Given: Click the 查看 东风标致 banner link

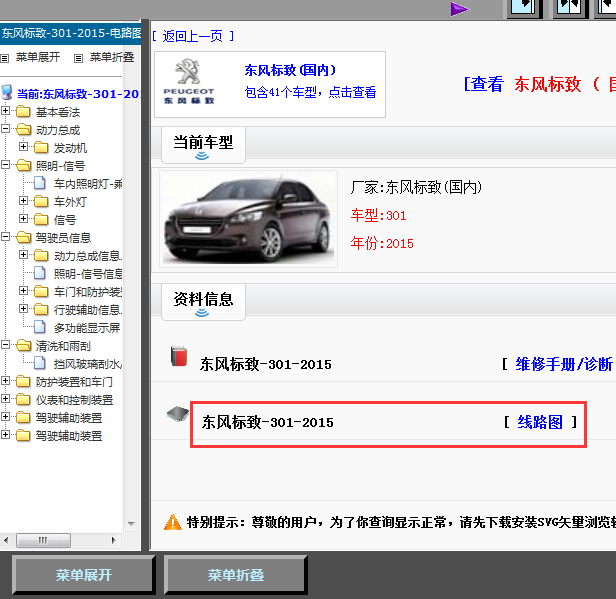Looking at the screenshot, I should (x=540, y=84).
